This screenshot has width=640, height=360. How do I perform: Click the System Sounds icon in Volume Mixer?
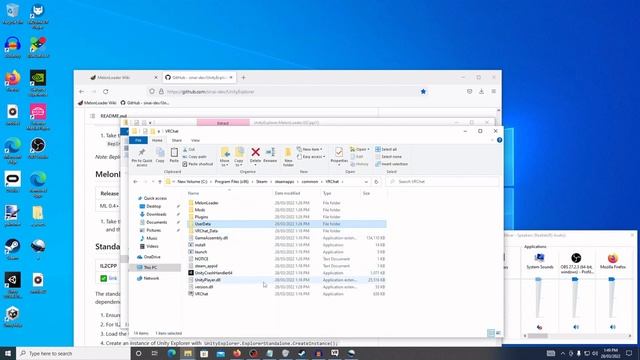click(x=539, y=258)
